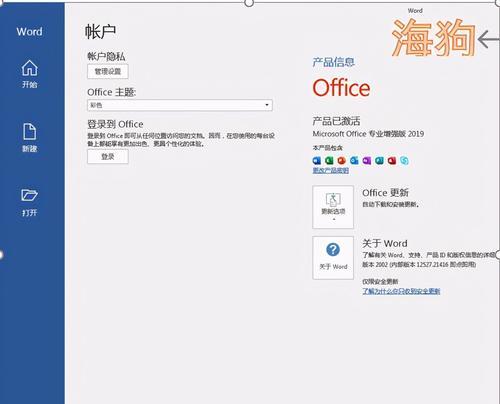
Task: Click the house icon in sidebar
Action: [30, 68]
